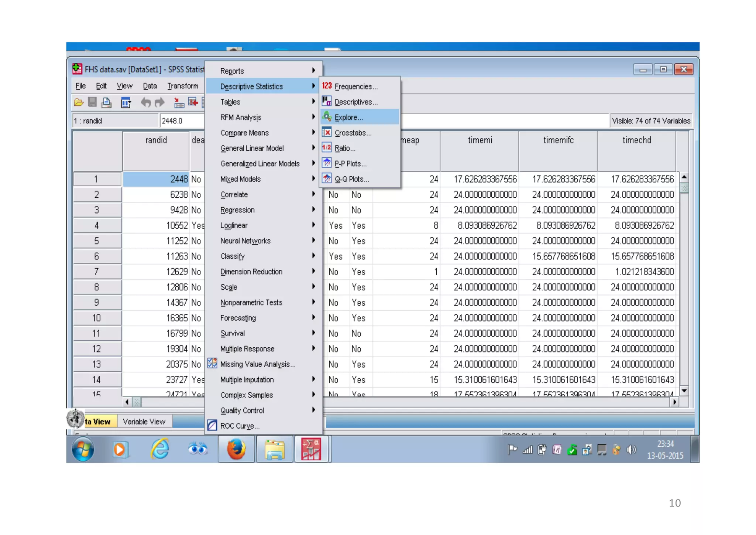Click the Open file toolbar icon
756x535 pixels.
click(x=79, y=102)
